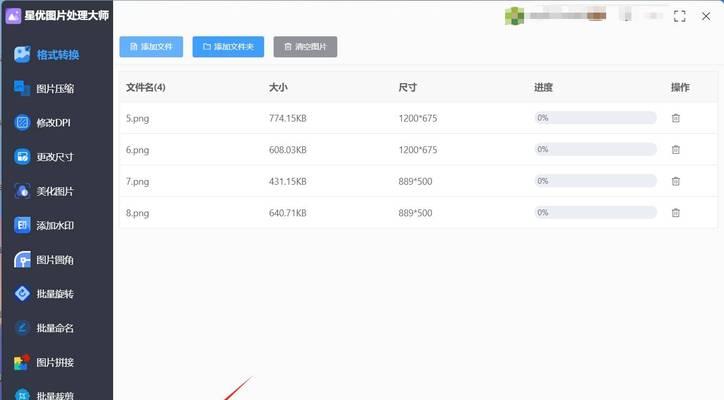The width and height of the screenshot is (724, 400).
Task: Click the user avatar icon
Action: (514, 16)
